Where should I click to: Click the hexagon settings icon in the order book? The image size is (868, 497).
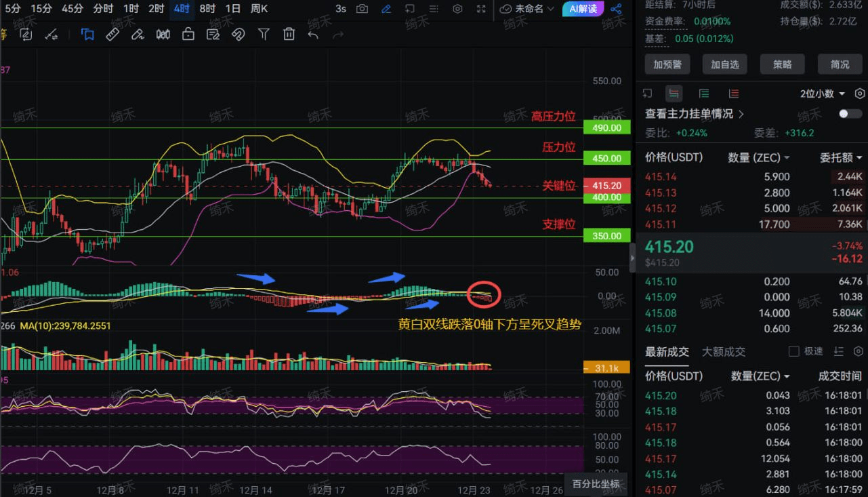point(860,94)
